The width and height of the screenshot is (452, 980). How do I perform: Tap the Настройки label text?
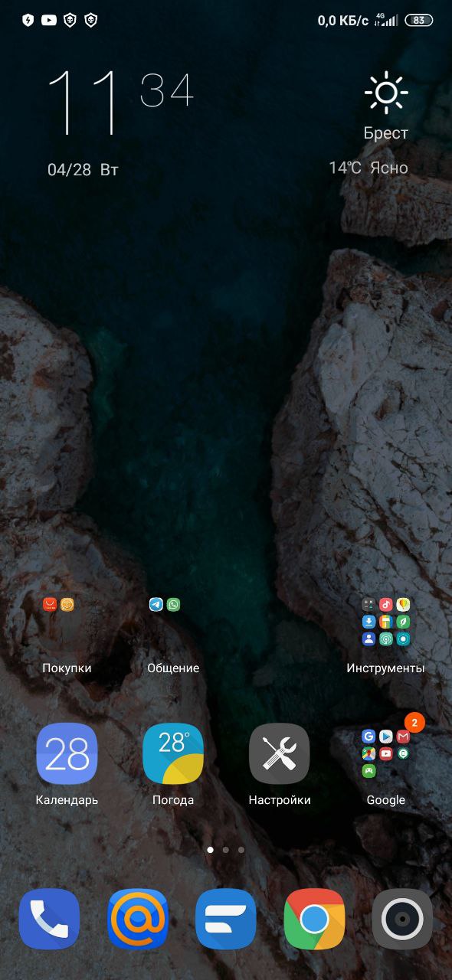(x=280, y=800)
